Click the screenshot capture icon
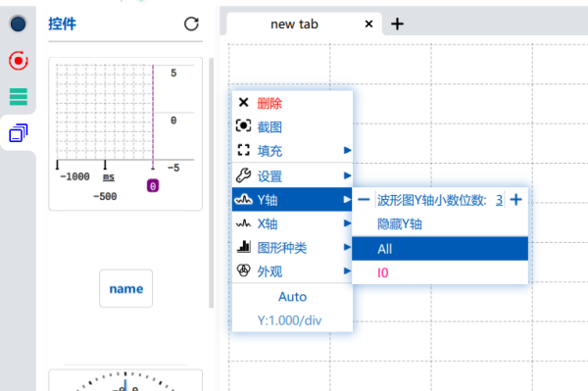 (x=243, y=125)
